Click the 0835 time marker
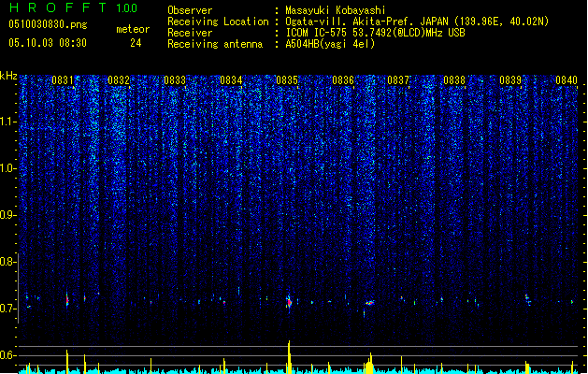 [287, 80]
